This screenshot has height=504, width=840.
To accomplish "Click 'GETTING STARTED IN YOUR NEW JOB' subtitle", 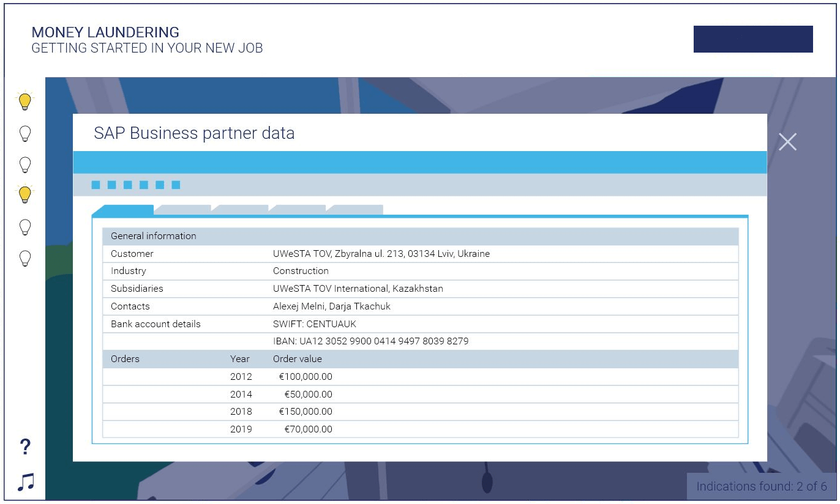I will click(147, 48).
